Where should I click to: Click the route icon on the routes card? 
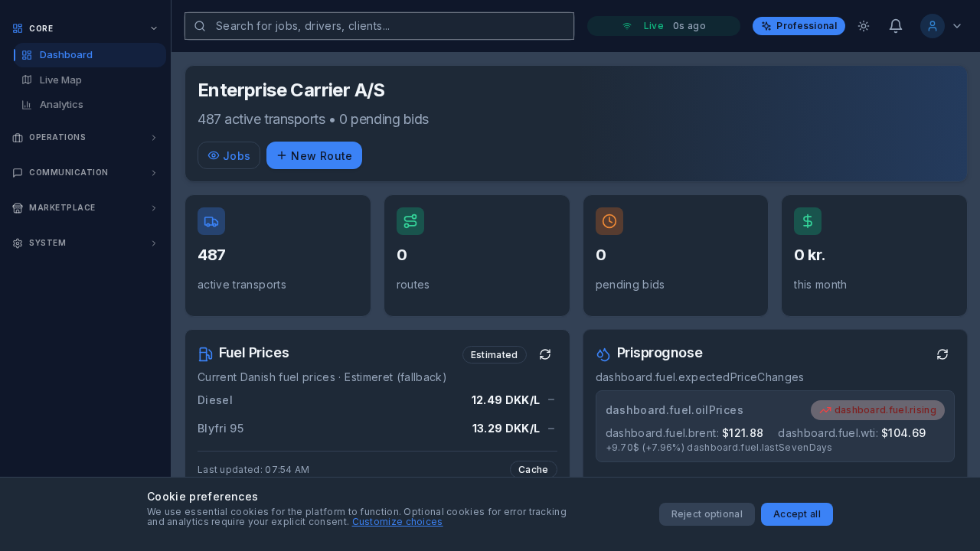[410, 221]
